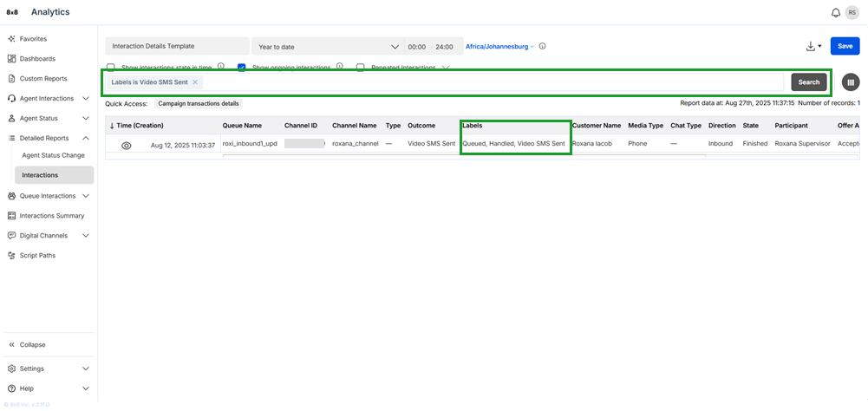The image size is (868, 411).
Task: Click in the filter search field
Action: click(445, 82)
